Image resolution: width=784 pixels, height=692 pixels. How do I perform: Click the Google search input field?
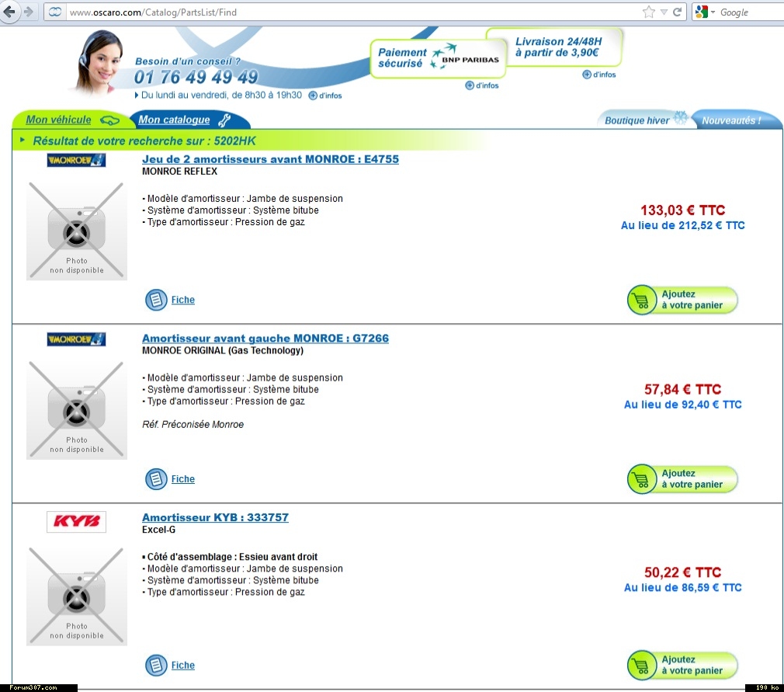coord(749,12)
